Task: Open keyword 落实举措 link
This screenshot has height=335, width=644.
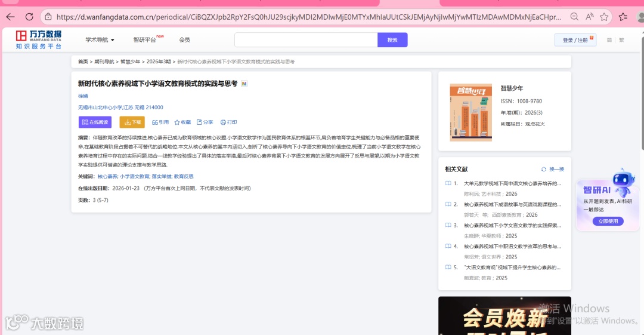Action: (162, 177)
